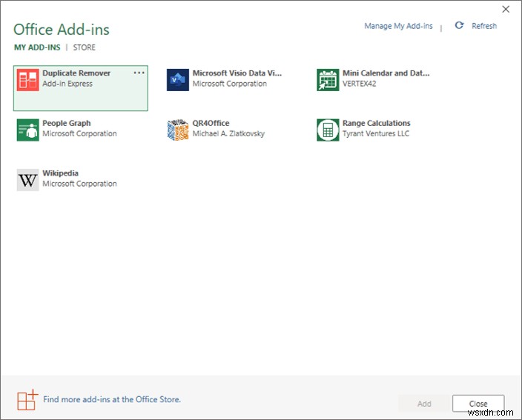522x420 pixels.
Task: Switch to the STORE tab
Action: click(x=84, y=47)
